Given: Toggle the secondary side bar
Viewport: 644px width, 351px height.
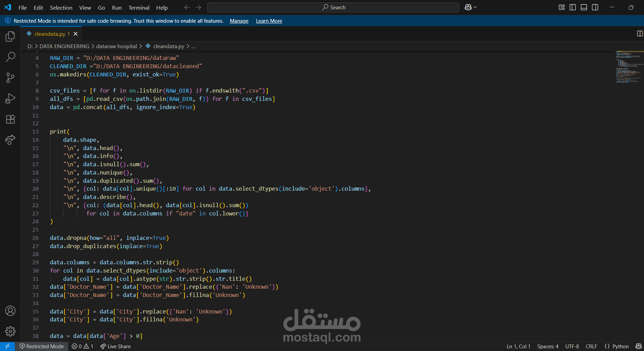Looking at the screenshot, I should (x=595, y=7).
